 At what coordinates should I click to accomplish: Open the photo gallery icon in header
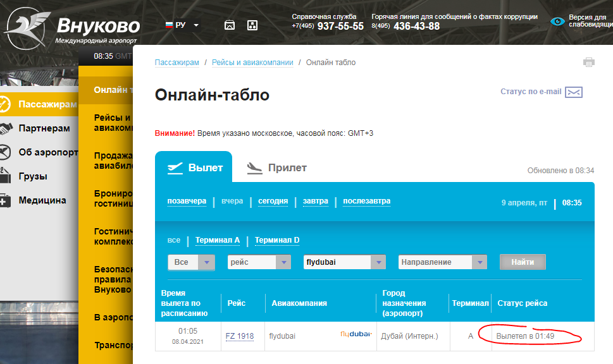(230, 25)
